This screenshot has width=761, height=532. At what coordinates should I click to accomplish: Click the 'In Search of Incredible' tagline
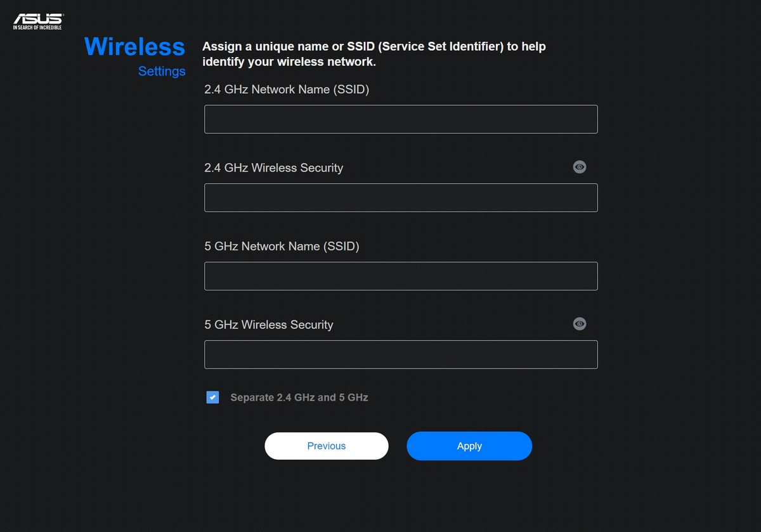tap(38, 28)
